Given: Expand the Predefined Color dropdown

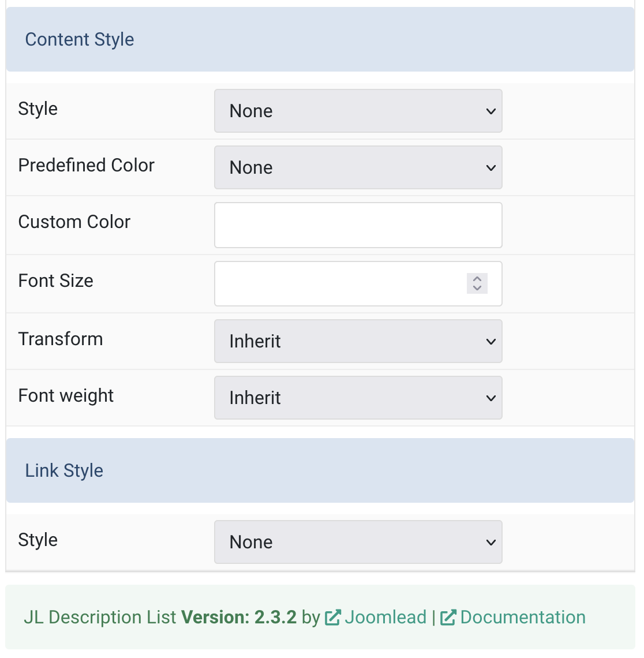Looking at the screenshot, I should (x=358, y=167).
